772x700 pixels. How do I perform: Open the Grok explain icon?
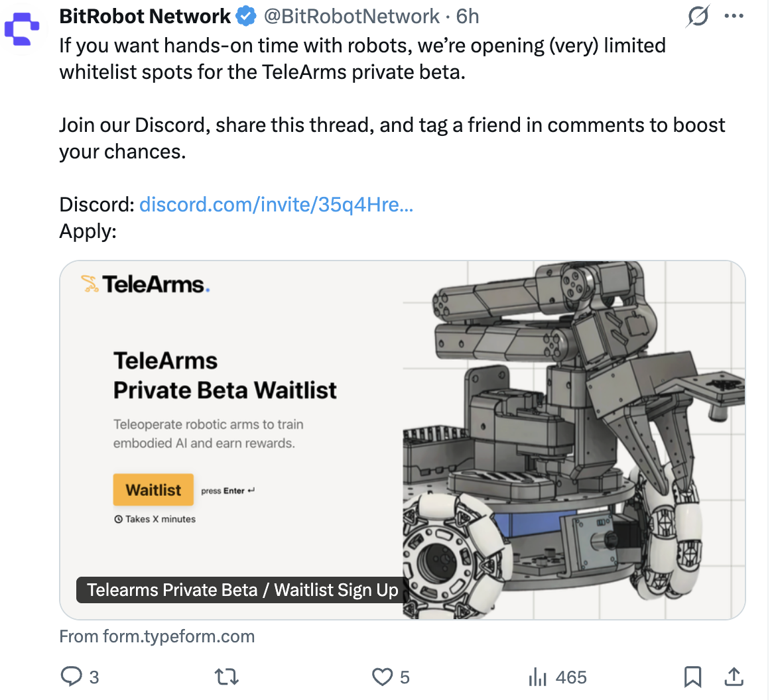(698, 16)
